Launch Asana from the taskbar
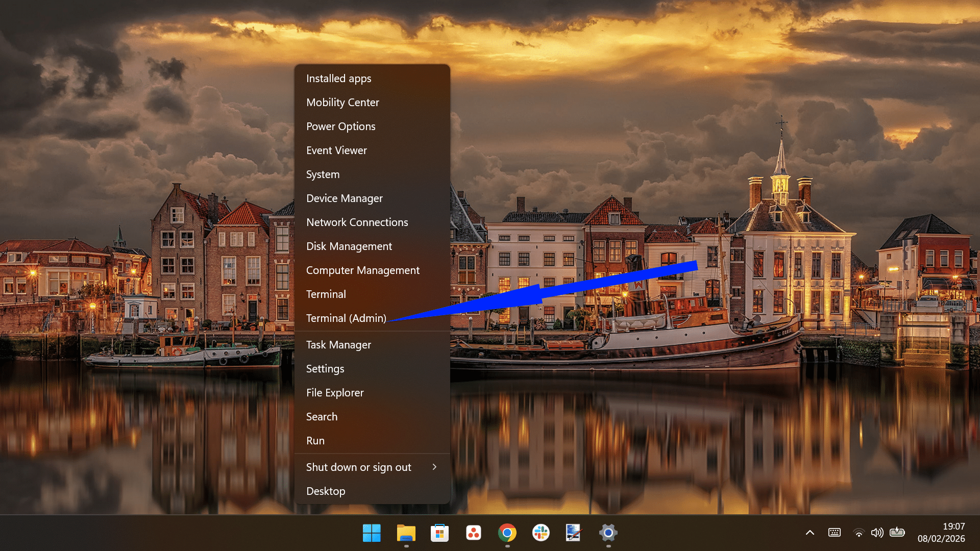The width and height of the screenshot is (980, 551). click(473, 532)
